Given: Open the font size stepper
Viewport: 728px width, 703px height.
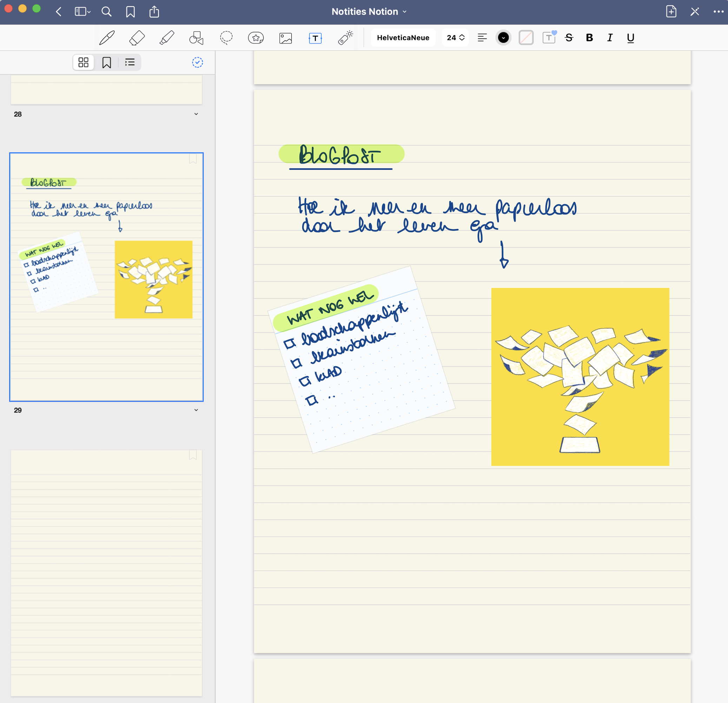Looking at the screenshot, I should [x=455, y=37].
